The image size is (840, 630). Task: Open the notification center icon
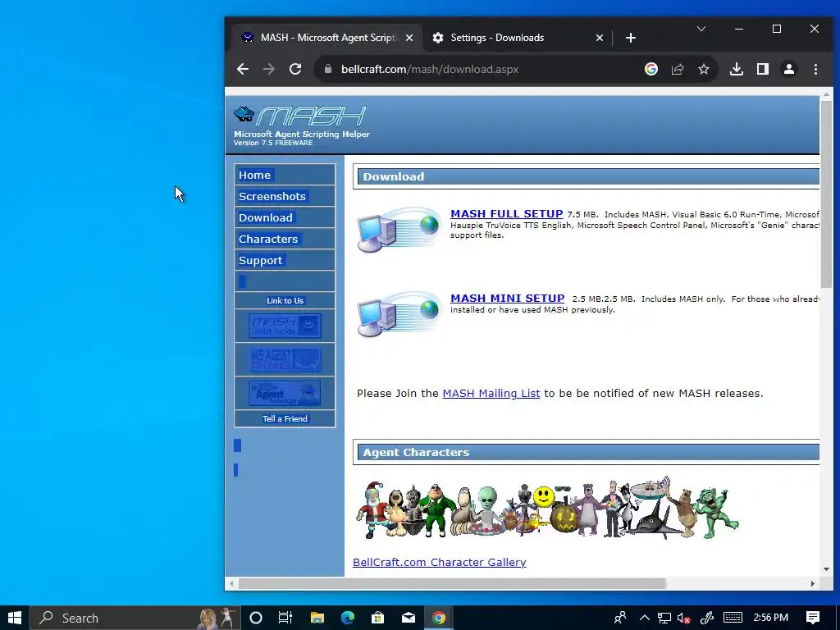813,618
